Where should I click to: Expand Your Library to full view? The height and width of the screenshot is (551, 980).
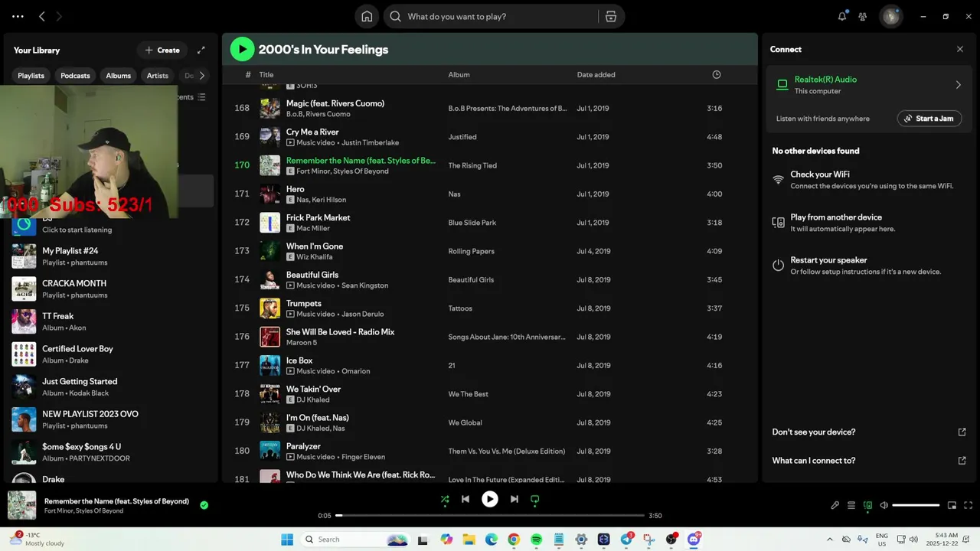(201, 50)
